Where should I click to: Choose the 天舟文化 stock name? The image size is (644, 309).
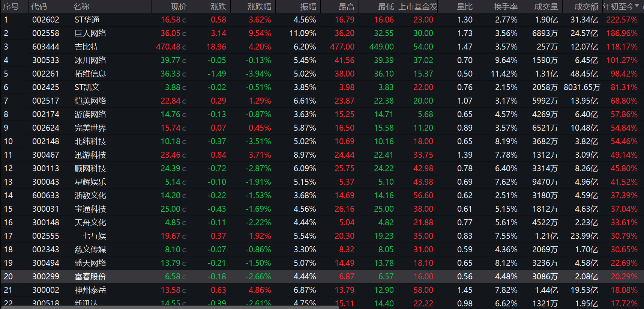coord(90,222)
